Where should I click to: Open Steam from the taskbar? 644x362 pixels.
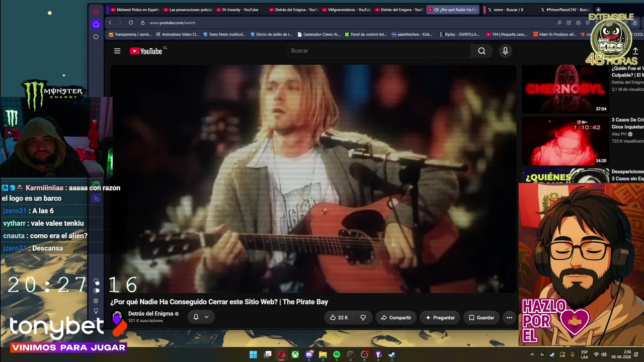coord(392,354)
